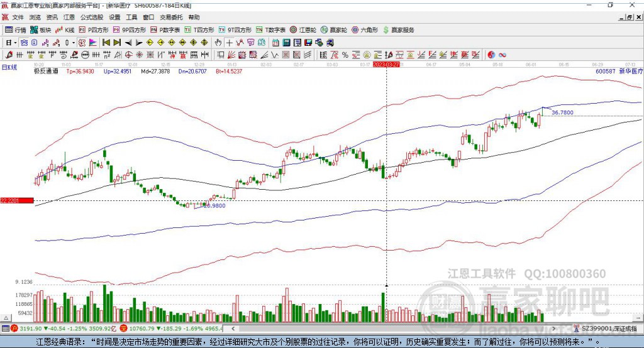Image resolution: width=644 pixels, height=348 pixels.
Task: Open the 设置 menu
Action: (114, 17)
